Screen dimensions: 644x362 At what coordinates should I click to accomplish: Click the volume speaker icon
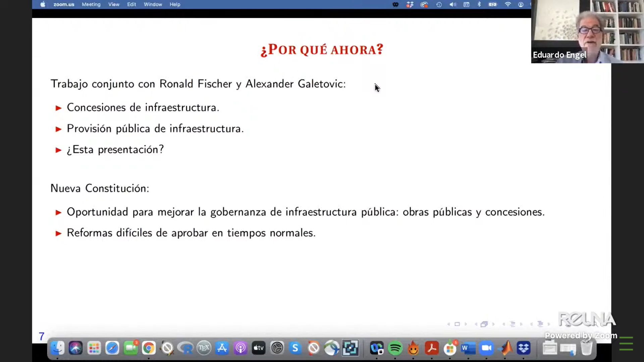(453, 4)
